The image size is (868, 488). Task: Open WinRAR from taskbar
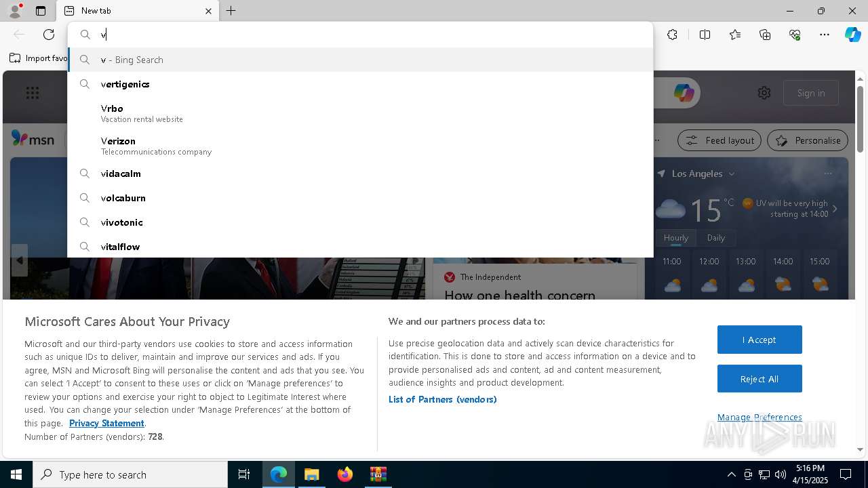click(x=378, y=474)
